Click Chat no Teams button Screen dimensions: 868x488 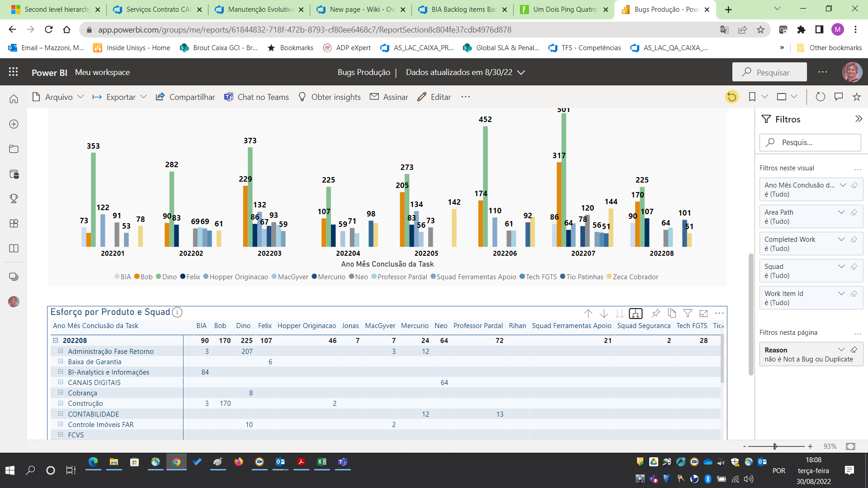pos(256,97)
